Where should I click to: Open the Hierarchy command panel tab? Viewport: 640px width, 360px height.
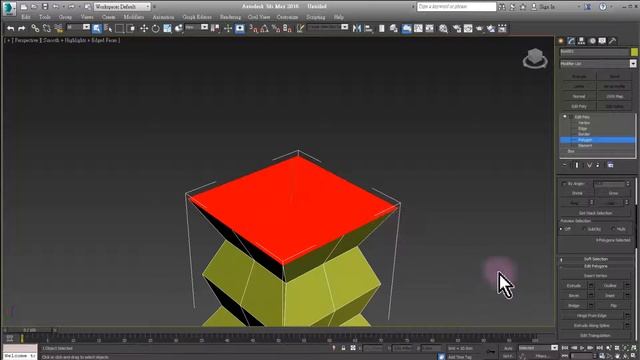tap(581, 41)
